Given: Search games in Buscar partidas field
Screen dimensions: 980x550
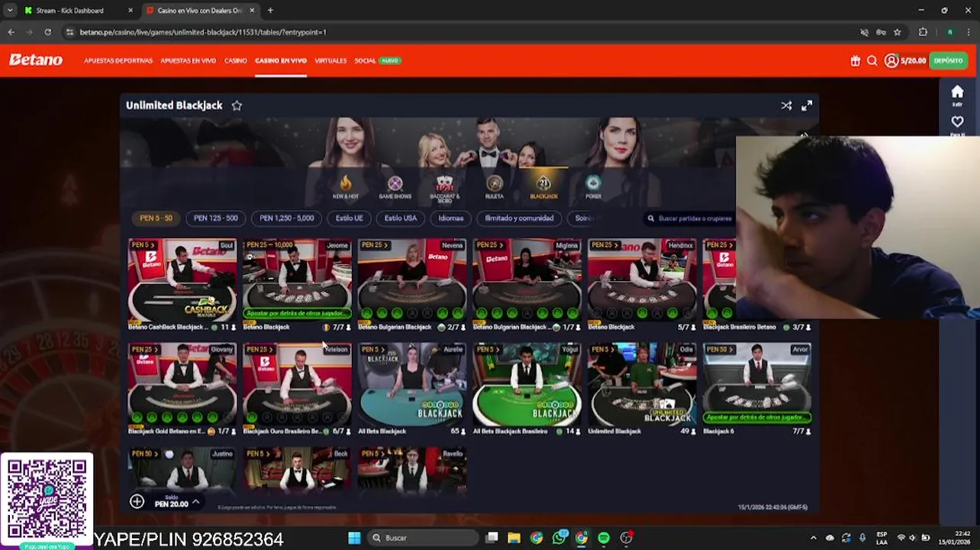Looking at the screenshot, I should tap(690, 218).
